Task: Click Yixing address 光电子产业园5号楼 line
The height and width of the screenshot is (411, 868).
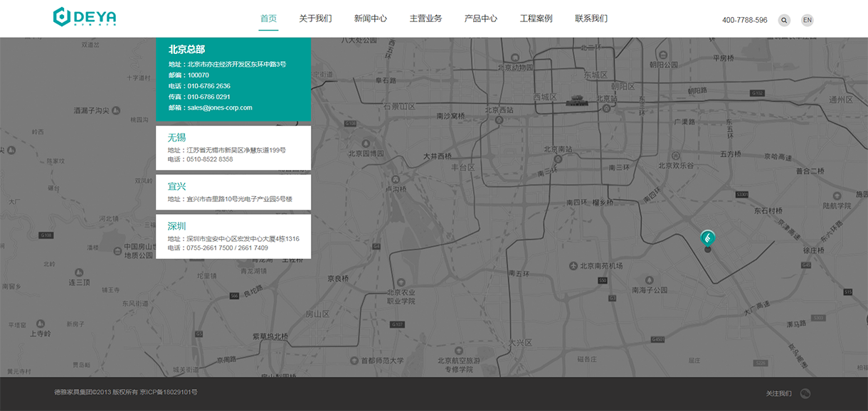Action: click(x=230, y=199)
